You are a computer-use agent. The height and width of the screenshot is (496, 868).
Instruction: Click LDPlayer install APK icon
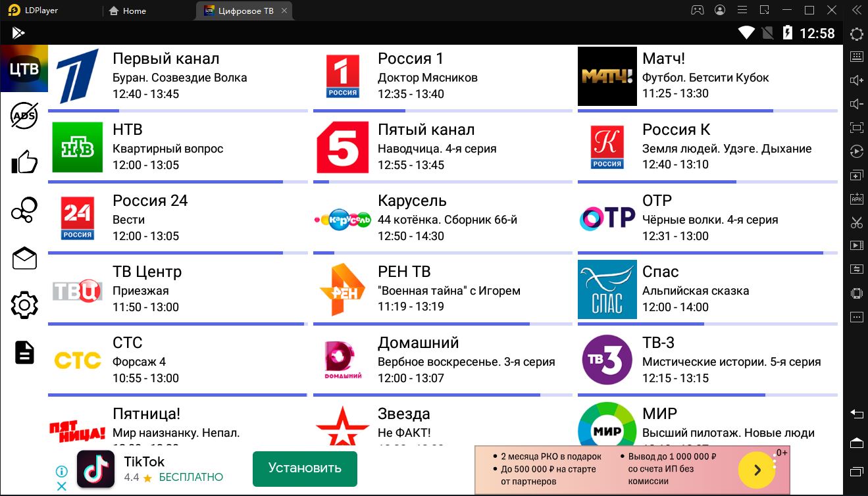click(x=856, y=199)
